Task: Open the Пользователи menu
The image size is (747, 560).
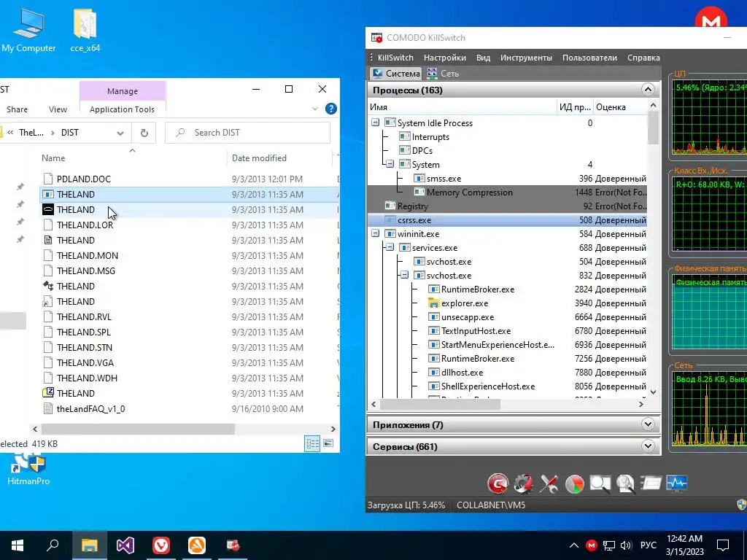Action: pyautogui.click(x=589, y=58)
